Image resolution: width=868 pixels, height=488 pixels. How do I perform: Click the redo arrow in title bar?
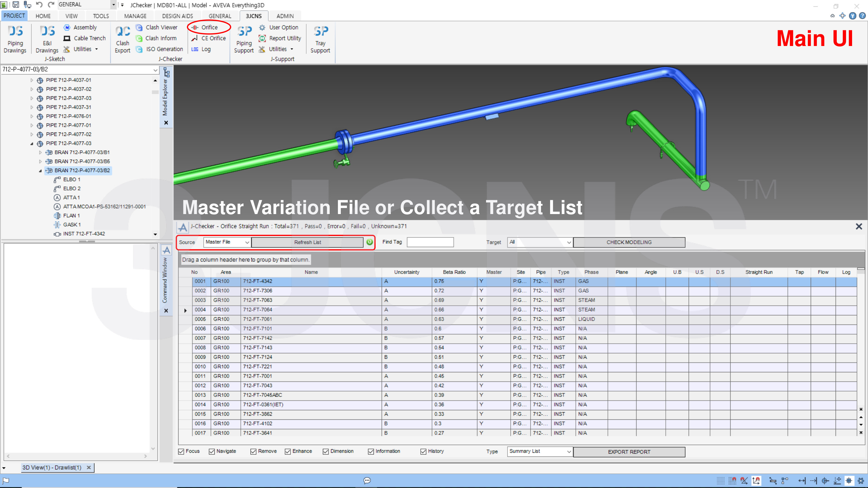click(x=51, y=5)
